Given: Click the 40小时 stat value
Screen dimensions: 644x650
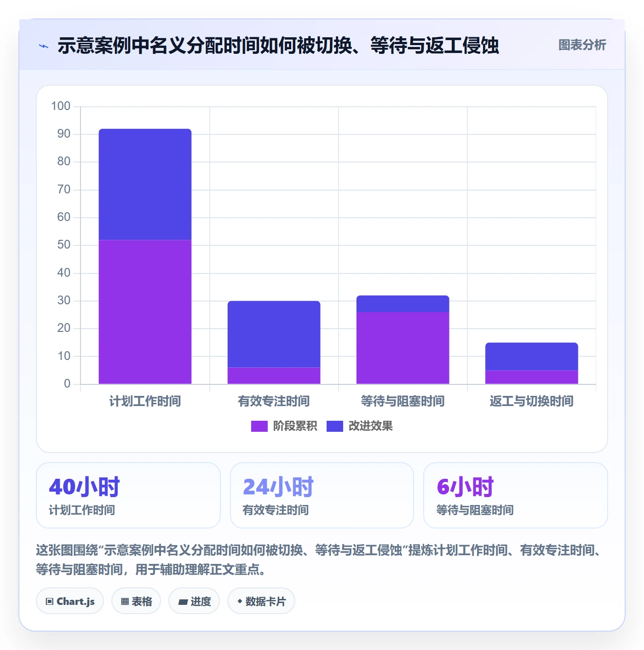Looking at the screenshot, I should [84, 487].
